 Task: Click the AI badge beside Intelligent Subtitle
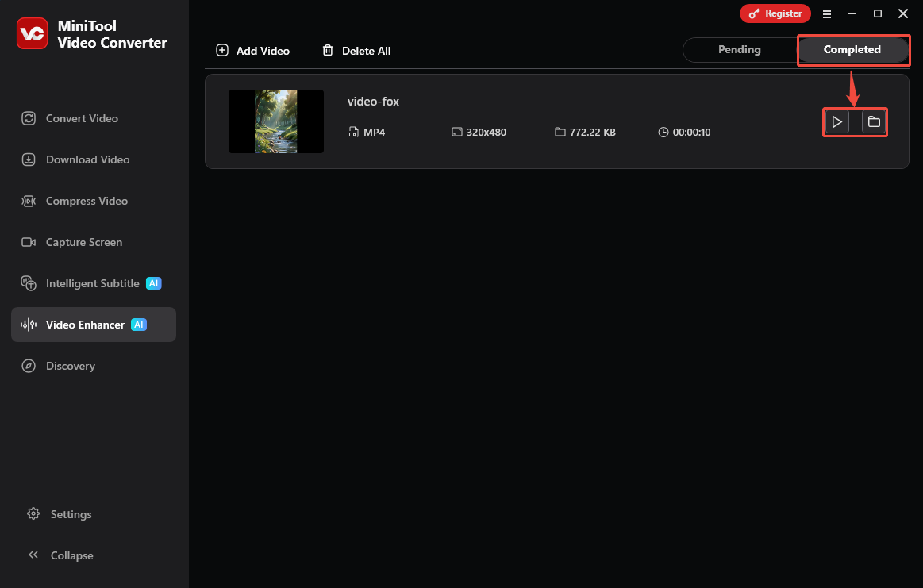click(x=154, y=283)
